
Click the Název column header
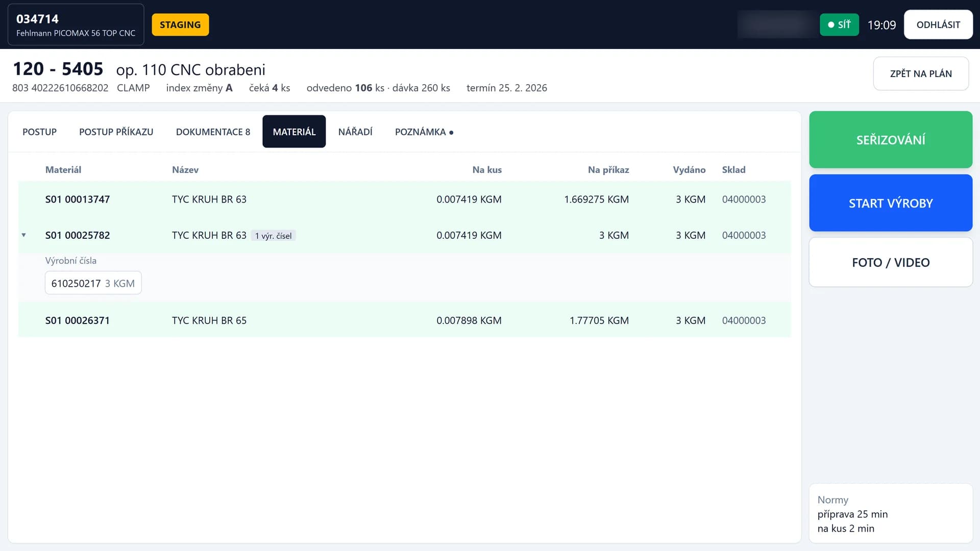185,170
